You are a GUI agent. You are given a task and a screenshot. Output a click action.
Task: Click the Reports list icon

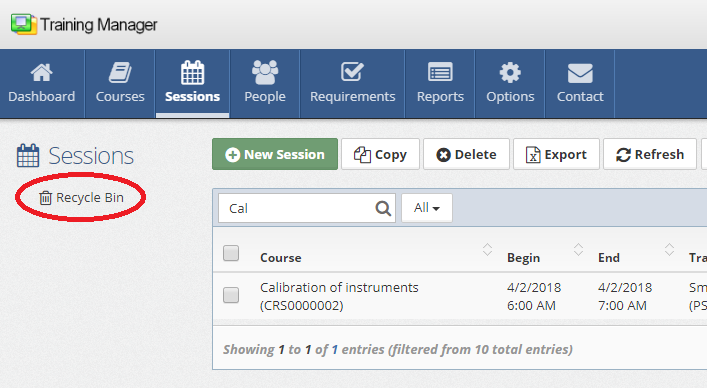tap(440, 72)
